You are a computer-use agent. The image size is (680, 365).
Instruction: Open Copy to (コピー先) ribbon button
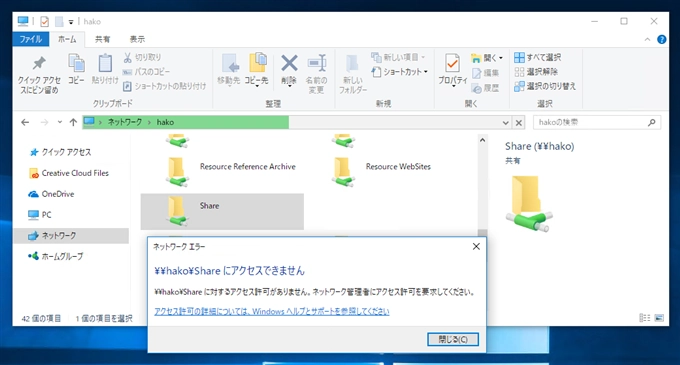click(257, 70)
